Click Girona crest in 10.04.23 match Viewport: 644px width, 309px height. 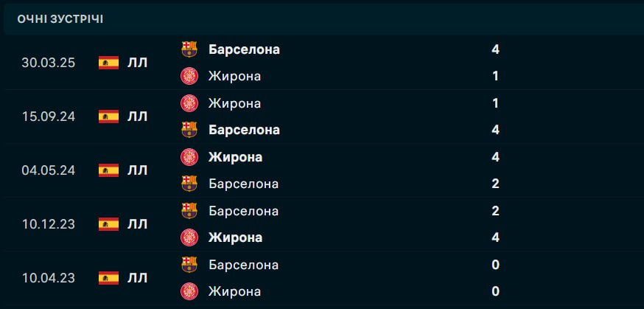coord(189,291)
